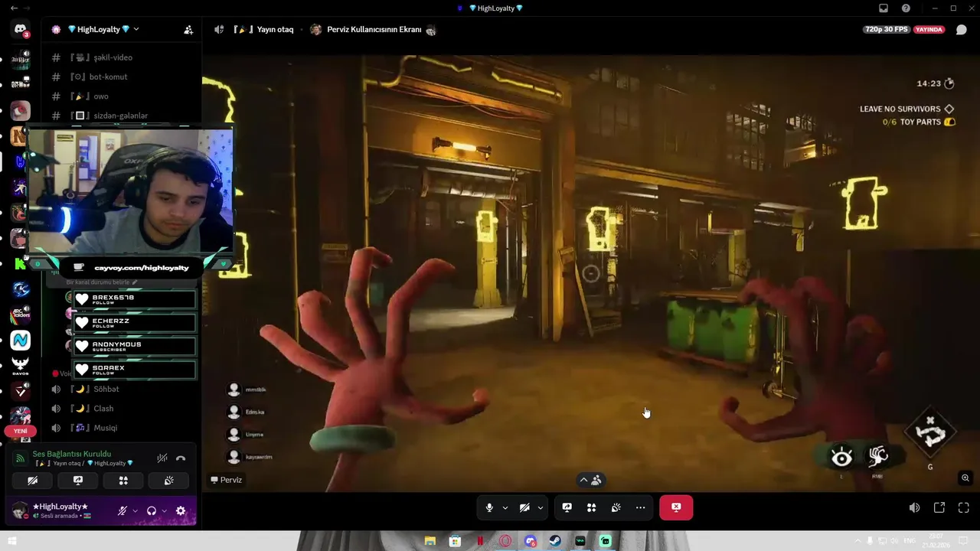Open Windows notification center
The height and width of the screenshot is (551, 980).
click(x=962, y=541)
